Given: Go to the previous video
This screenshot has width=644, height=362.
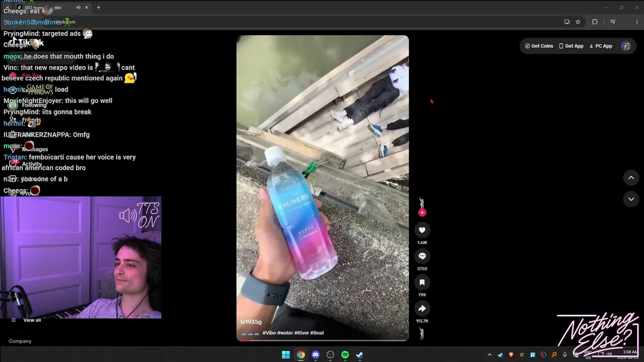Looking at the screenshot, I should [631, 177].
